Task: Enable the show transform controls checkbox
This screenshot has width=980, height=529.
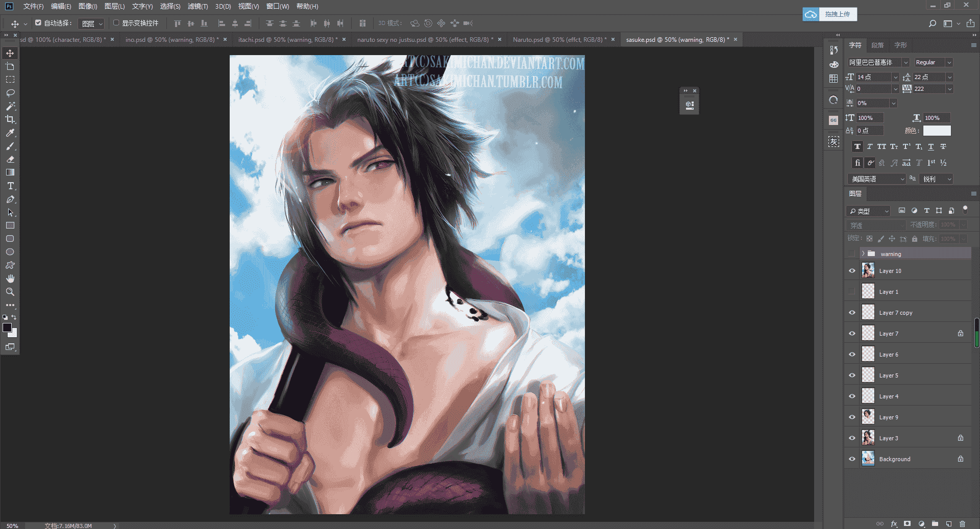Action: pyautogui.click(x=116, y=22)
